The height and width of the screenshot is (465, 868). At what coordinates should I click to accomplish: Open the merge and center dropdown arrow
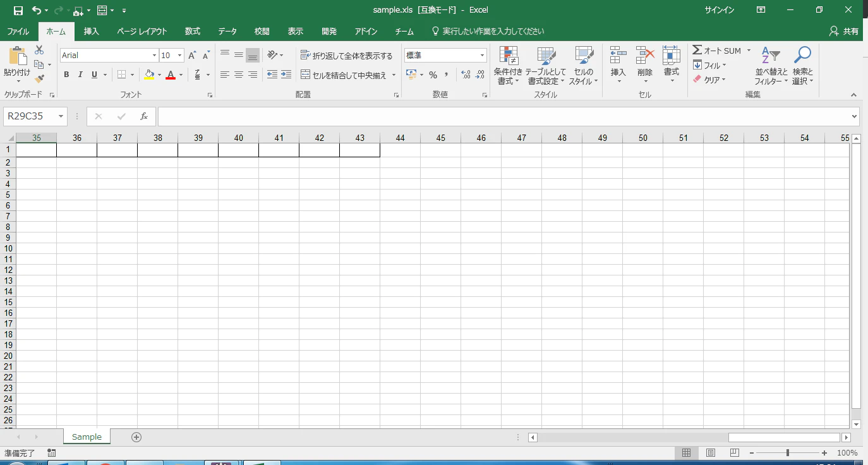point(394,75)
